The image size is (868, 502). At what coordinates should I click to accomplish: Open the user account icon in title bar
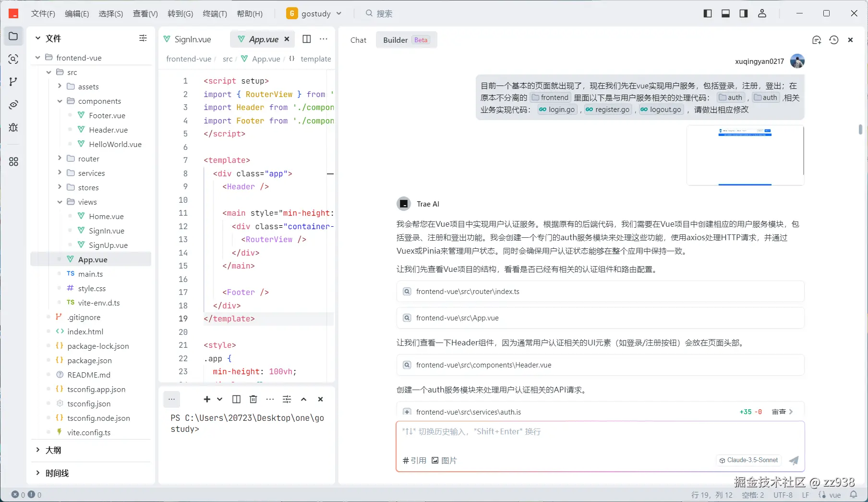[x=762, y=13]
